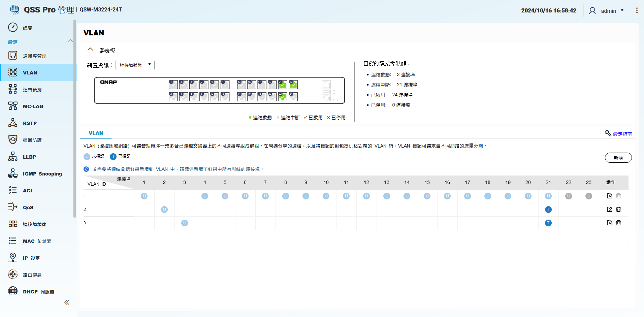Select the VLAN sidebar icon
Image resolution: width=644 pixels, height=317 pixels.
point(13,72)
